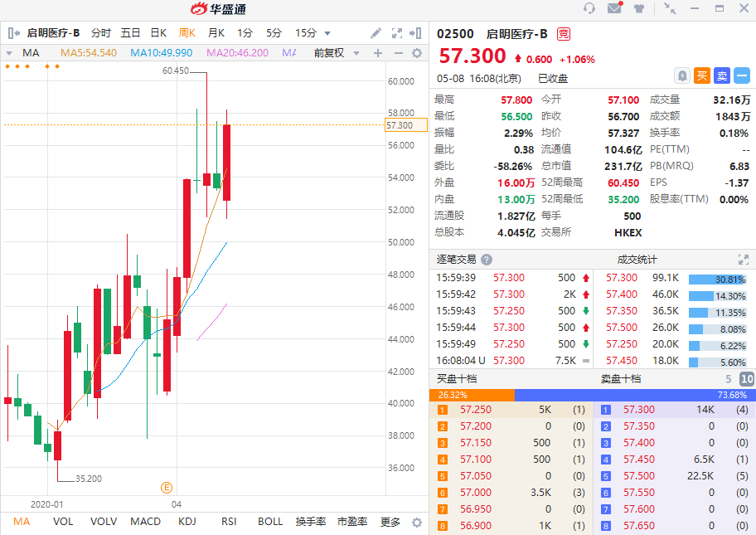Switch to 五日 five-day chart
This screenshot has width=756, height=535.
[130, 33]
